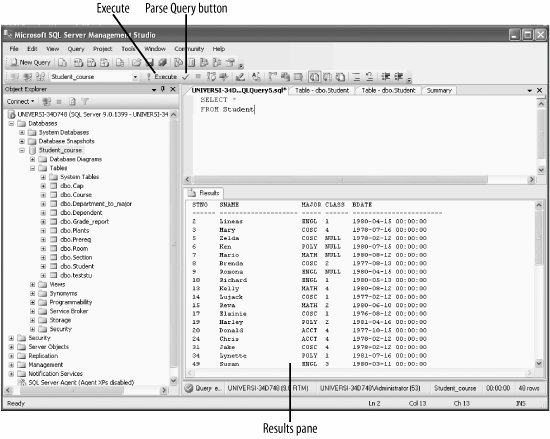Click the Open File toolbar icon
550x439 pixels.
(136, 63)
